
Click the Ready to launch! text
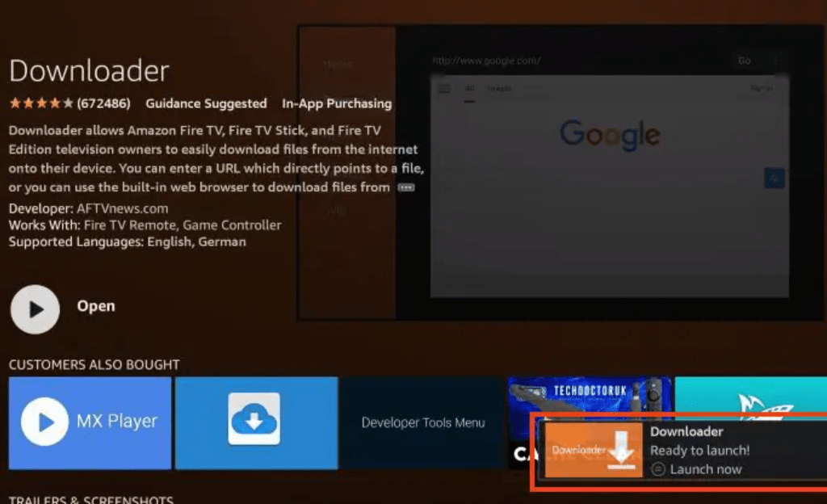(700, 451)
